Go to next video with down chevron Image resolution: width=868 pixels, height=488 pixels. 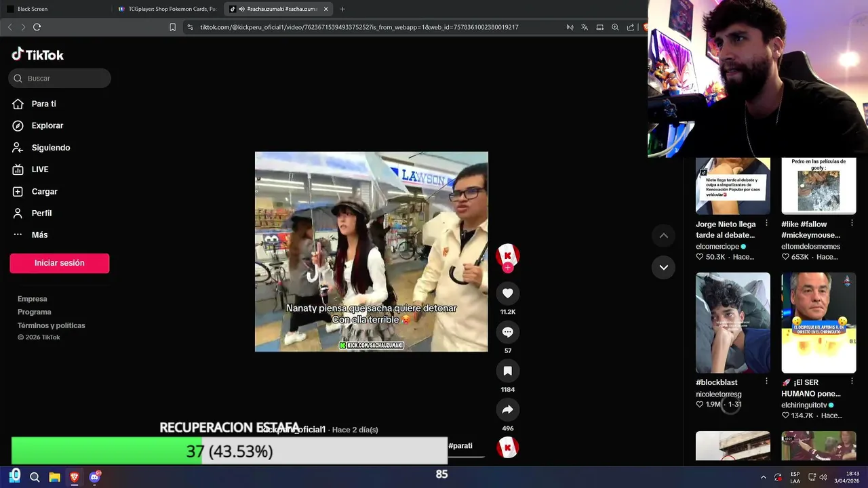tap(664, 267)
